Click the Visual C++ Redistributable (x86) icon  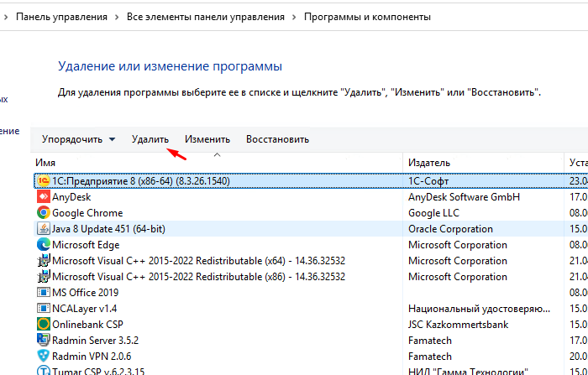coord(44,277)
